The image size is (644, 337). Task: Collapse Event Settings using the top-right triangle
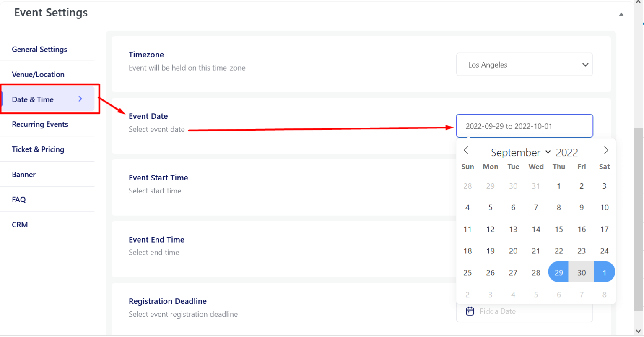621,14
